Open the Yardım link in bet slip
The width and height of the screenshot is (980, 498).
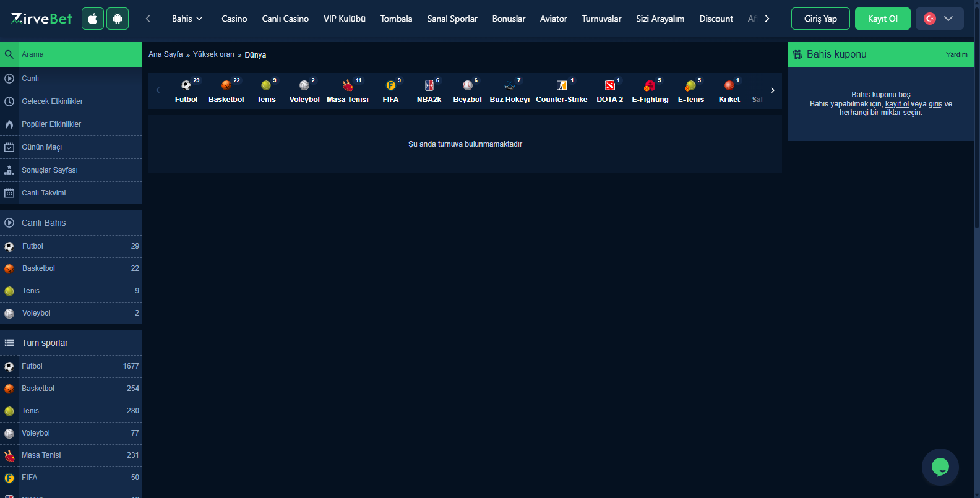click(x=956, y=54)
